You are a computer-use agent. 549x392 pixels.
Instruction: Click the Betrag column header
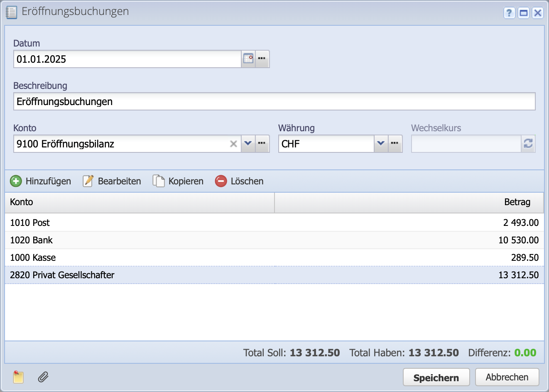(x=517, y=202)
